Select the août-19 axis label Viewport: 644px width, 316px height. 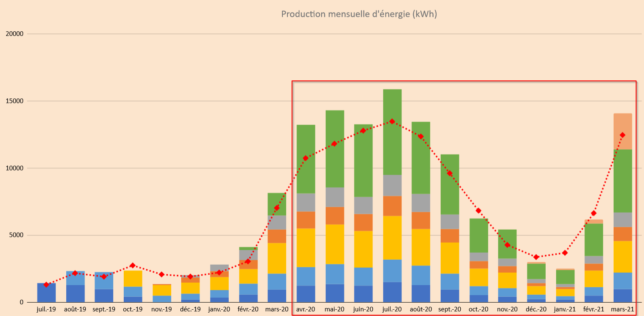(x=75, y=309)
